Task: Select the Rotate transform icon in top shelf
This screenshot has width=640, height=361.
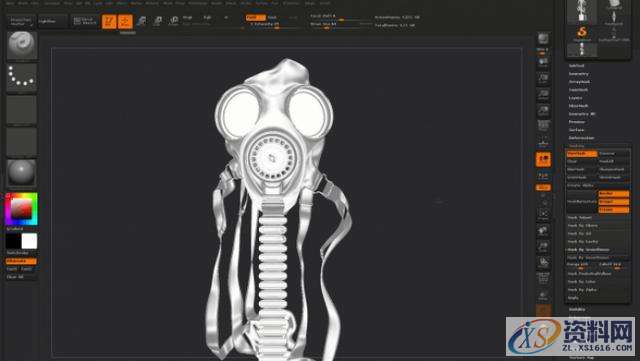Action: [x=173, y=22]
